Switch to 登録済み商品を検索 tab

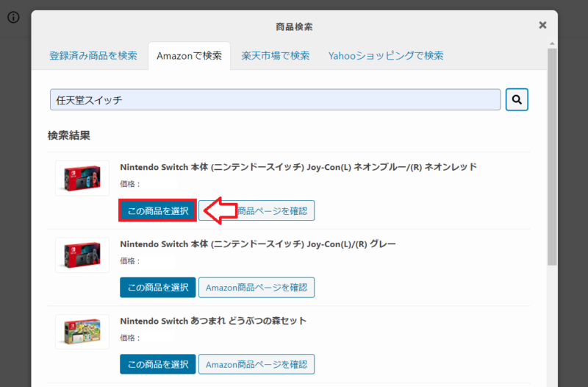coord(93,56)
